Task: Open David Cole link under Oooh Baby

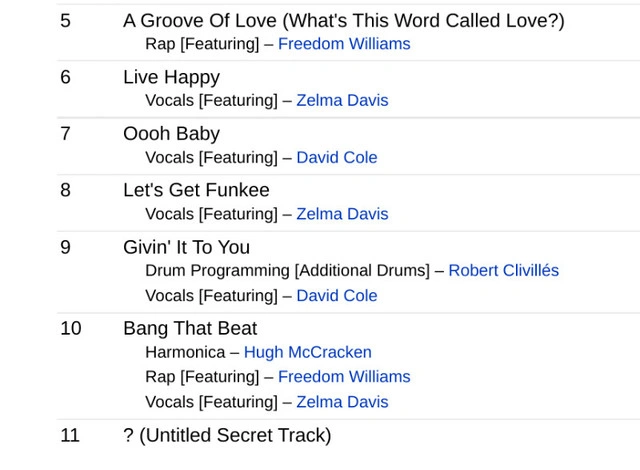Action: 336,157
